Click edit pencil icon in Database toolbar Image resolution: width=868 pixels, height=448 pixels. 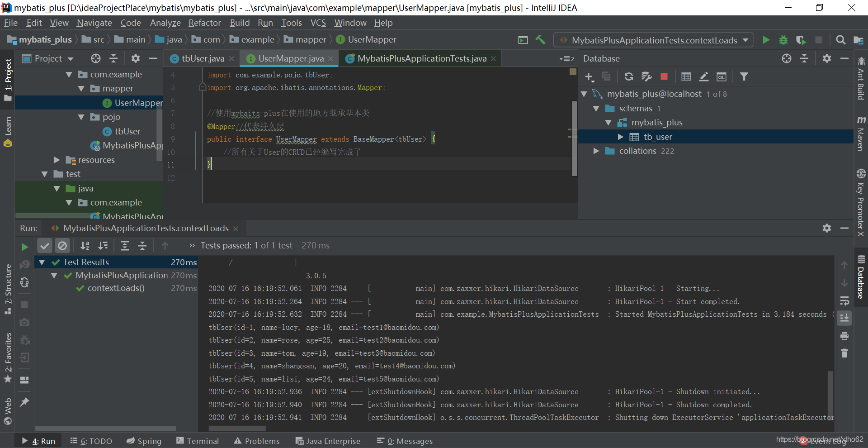(x=703, y=76)
